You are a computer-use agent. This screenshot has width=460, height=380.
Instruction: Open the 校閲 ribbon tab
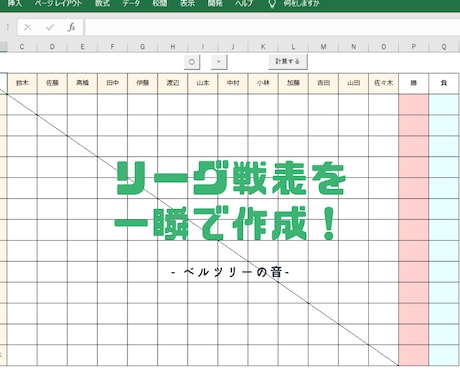160,4
